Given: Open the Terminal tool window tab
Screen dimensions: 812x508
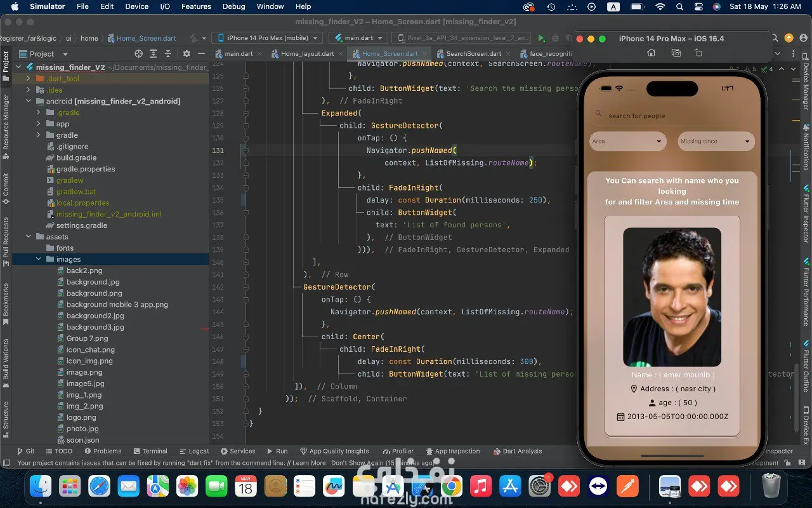Looking at the screenshot, I should click(x=150, y=451).
